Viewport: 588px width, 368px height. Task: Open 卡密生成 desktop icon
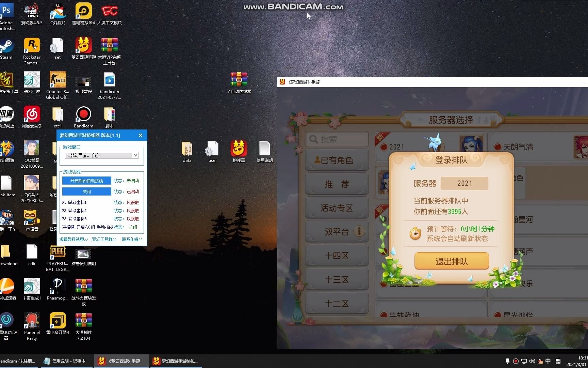[32, 83]
